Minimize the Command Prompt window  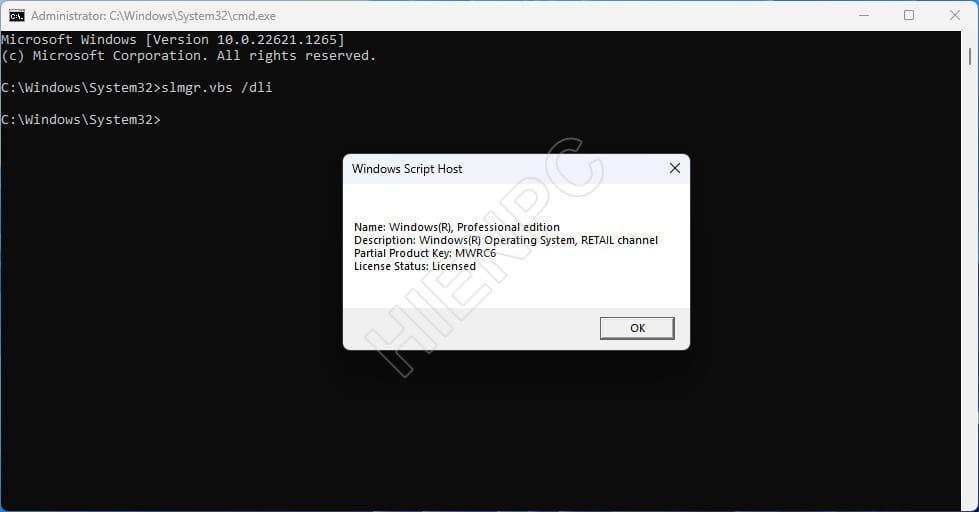coord(863,16)
